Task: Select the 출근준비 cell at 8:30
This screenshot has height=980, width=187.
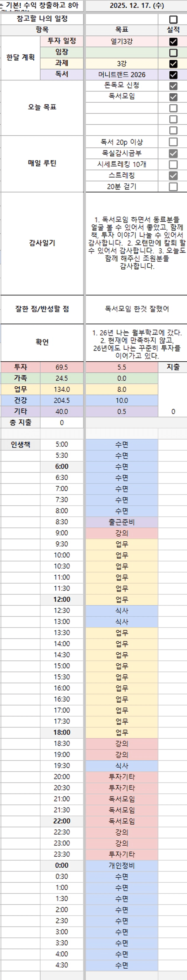Action: tap(122, 522)
